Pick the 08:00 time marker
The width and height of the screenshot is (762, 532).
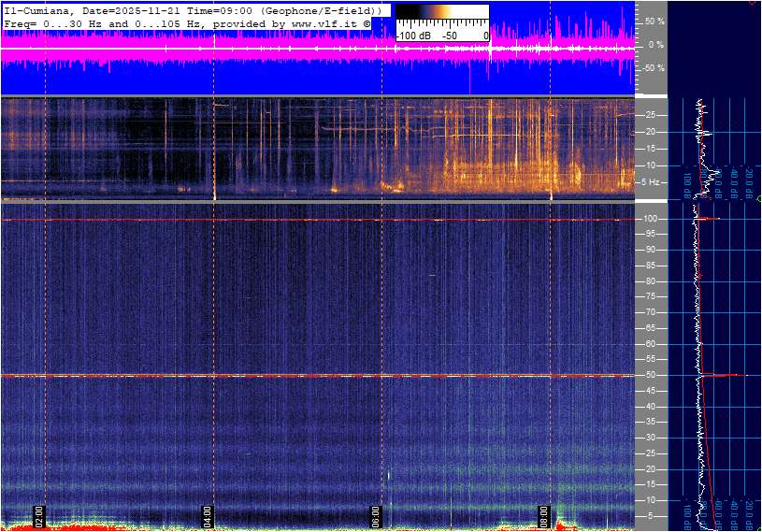pos(543,517)
